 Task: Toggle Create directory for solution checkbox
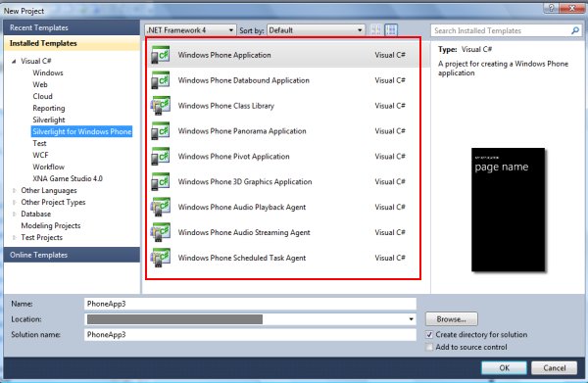[429, 335]
